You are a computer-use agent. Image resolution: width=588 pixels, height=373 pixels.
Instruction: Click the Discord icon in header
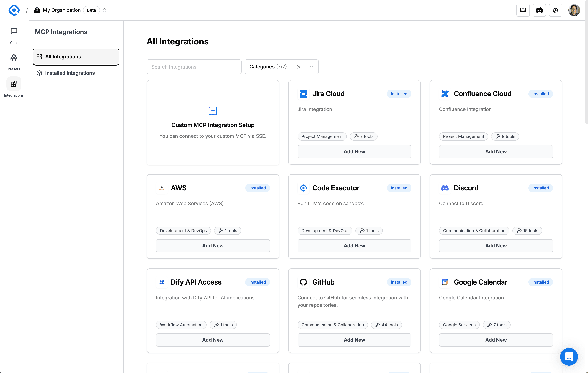[x=539, y=10]
